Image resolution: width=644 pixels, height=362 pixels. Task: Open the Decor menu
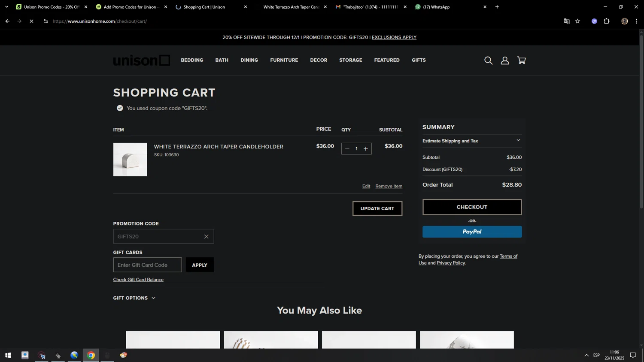319,60
